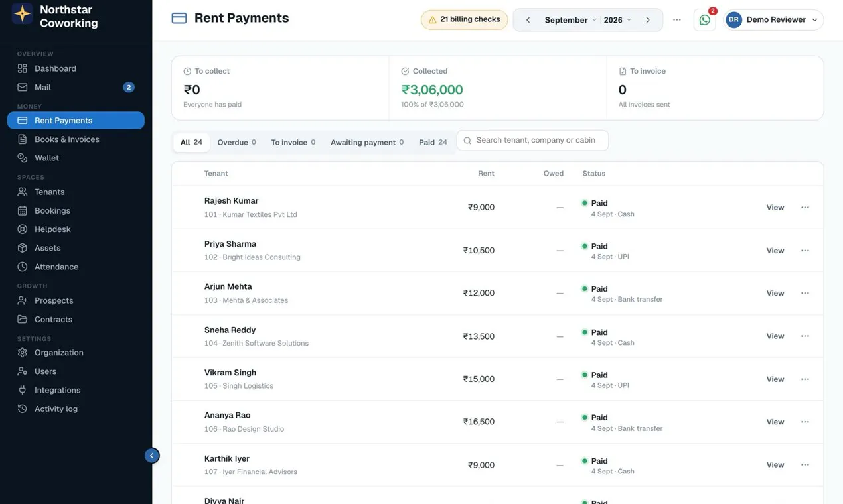Screen dimensions: 843x504
Task: Open the Helpdesk section
Action: tap(76, 229)
